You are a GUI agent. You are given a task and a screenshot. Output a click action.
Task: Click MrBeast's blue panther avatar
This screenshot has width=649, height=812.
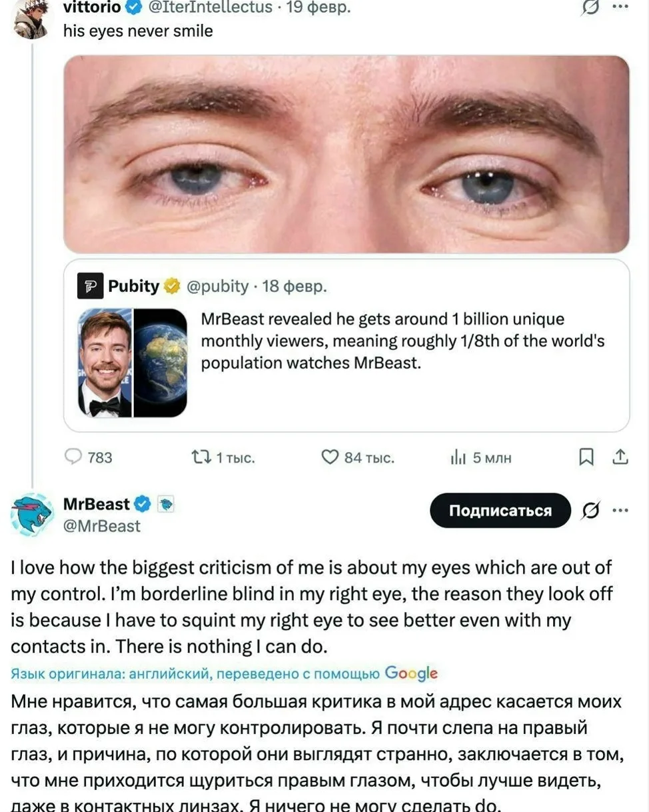point(32,514)
